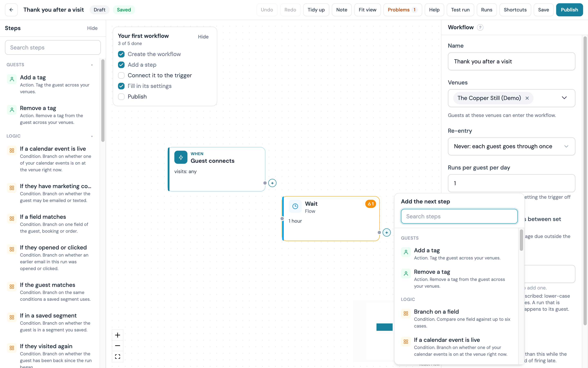Click the If they visited again icon
The image size is (588, 368).
tap(12, 348)
